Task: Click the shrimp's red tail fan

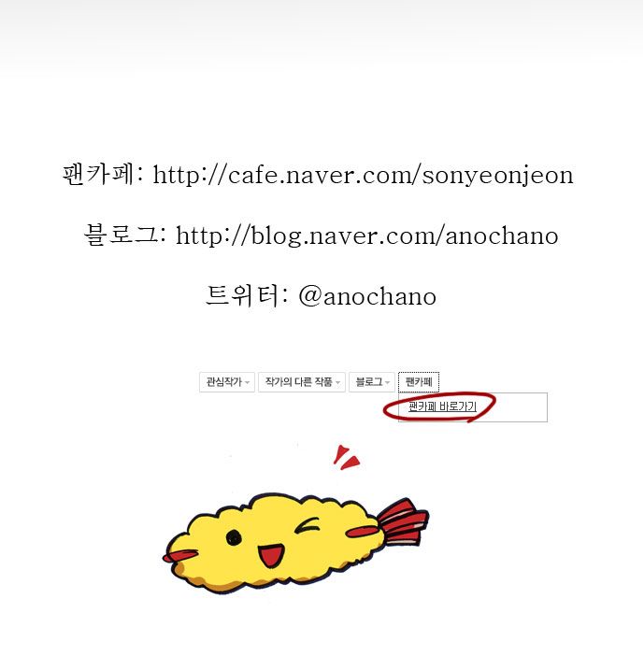Action: coord(404,521)
